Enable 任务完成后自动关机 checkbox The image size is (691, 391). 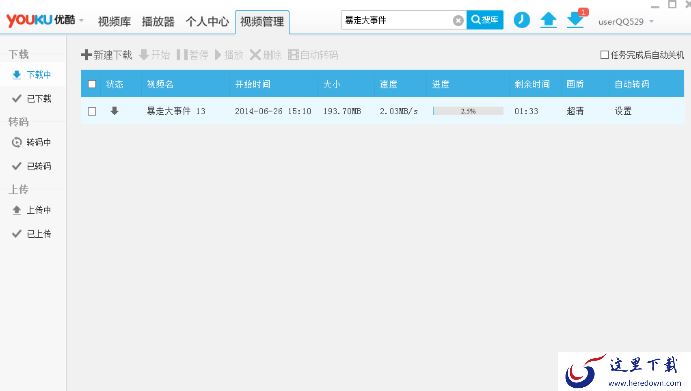click(x=605, y=55)
